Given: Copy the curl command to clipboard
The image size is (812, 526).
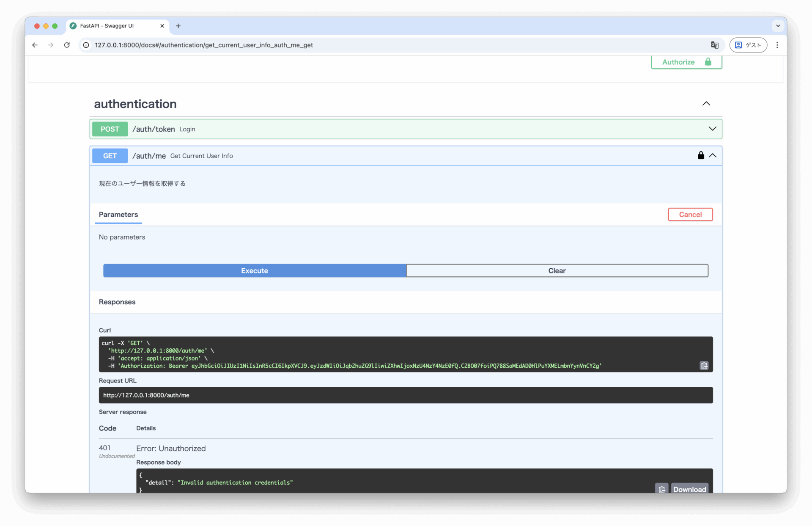Looking at the screenshot, I should pyautogui.click(x=704, y=366).
